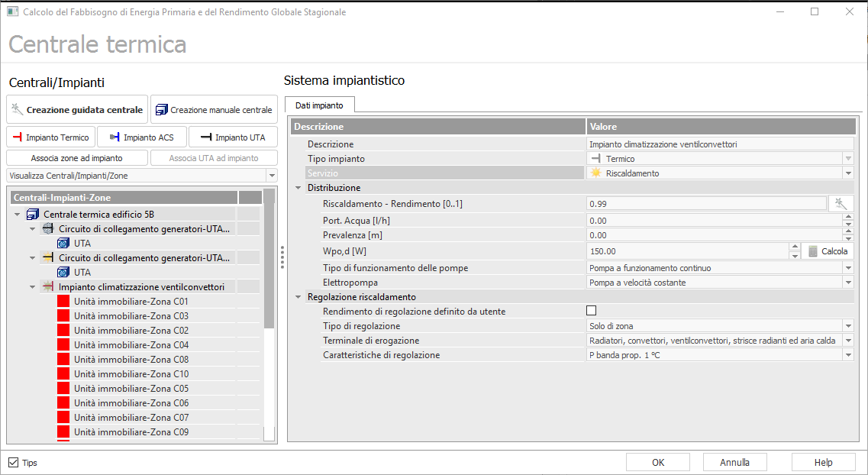868x475 pixels.
Task: Click Centrale termica edificio 5B tree icon
Action: (x=34, y=215)
